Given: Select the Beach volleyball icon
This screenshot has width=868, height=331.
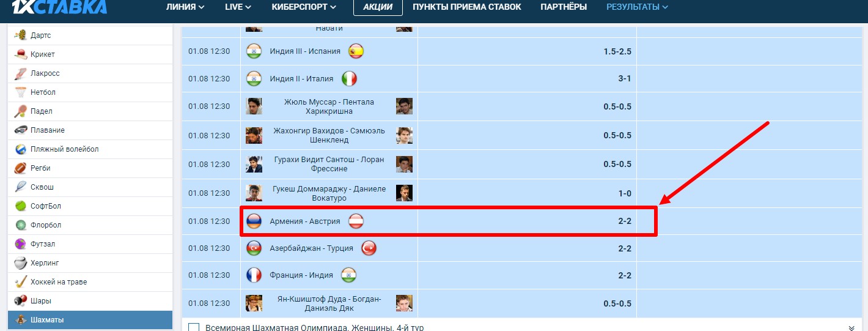Looking at the screenshot, I should (21, 149).
